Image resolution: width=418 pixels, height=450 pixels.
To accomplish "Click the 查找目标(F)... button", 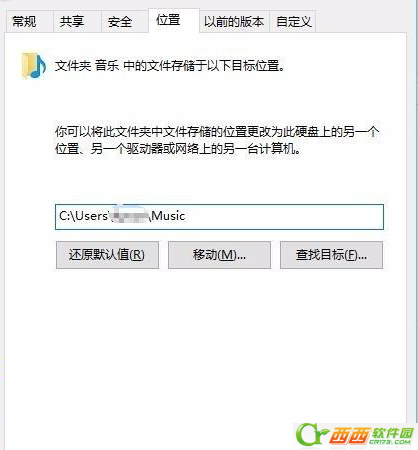I will click(331, 255).
